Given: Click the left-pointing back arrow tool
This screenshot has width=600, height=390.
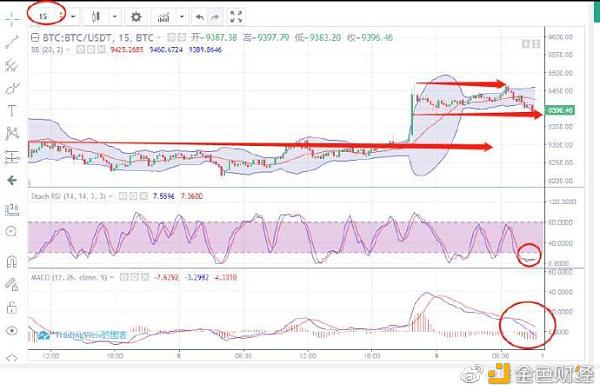Looking at the screenshot, I should click(12, 180).
